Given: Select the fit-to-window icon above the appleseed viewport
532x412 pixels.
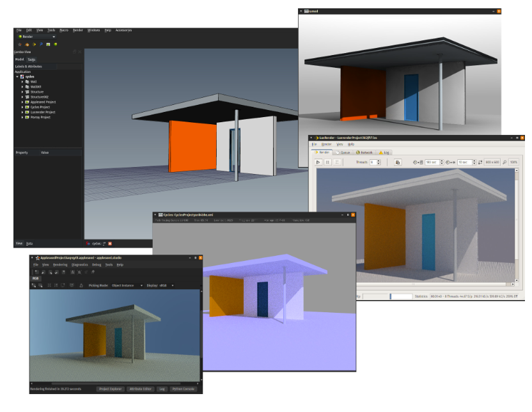Looking at the screenshot, I should tap(62, 285).
